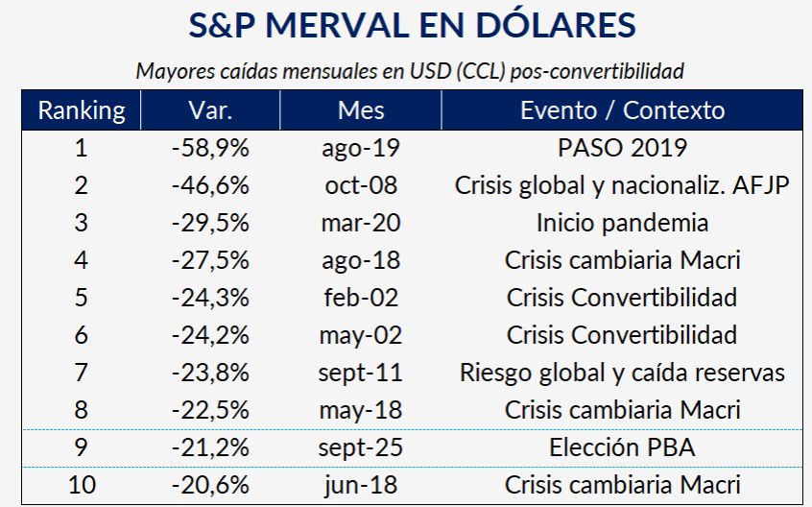812x507 pixels.
Task: Select 'Crisis global y nacionaliz. AFJP' cell
Action: [622, 185]
